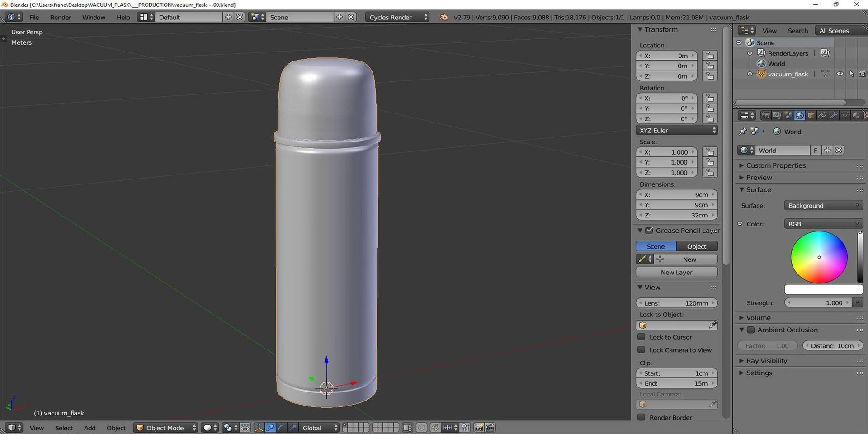Expand the Ray Visibility panel
Viewport: 868px width, 434px height.
(x=766, y=361)
